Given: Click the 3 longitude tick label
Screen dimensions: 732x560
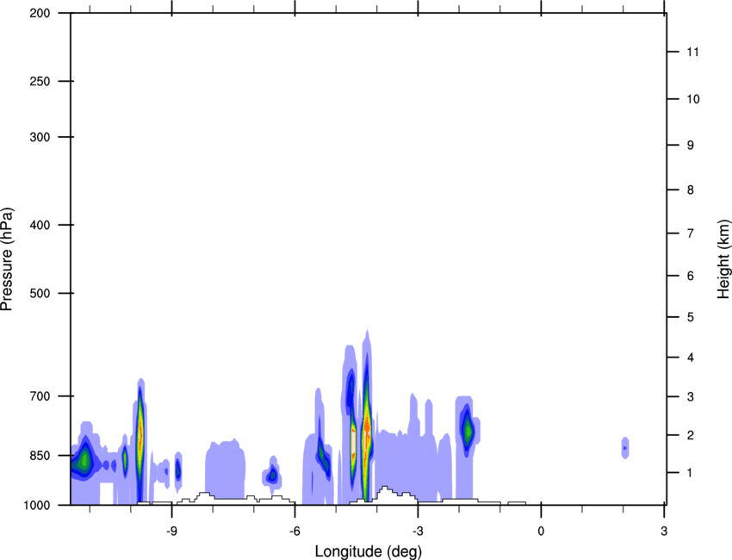Looking at the screenshot, I should (664, 531).
